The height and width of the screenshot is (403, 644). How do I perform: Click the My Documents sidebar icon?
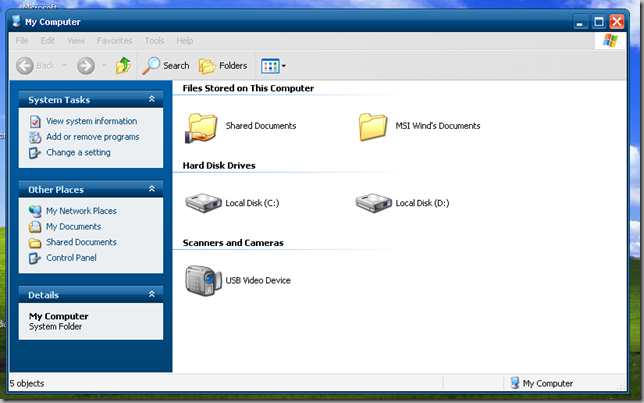click(35, 227)
